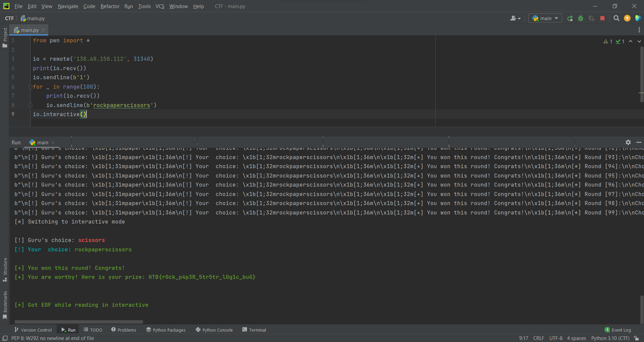The height and width of the screenshot is (342, 644).
Task: Jump to next problem with the down chevron
Action: coord(639,41)
